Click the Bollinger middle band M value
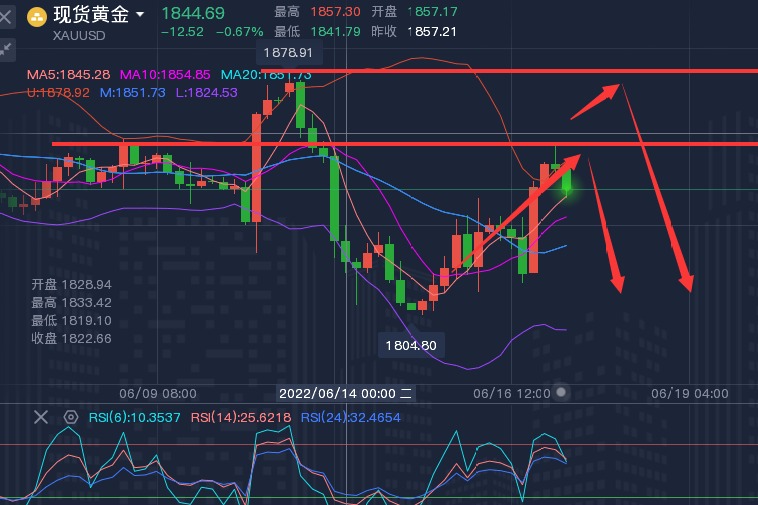The width and height of the screenshot is (758, 505). coord(134,92)
